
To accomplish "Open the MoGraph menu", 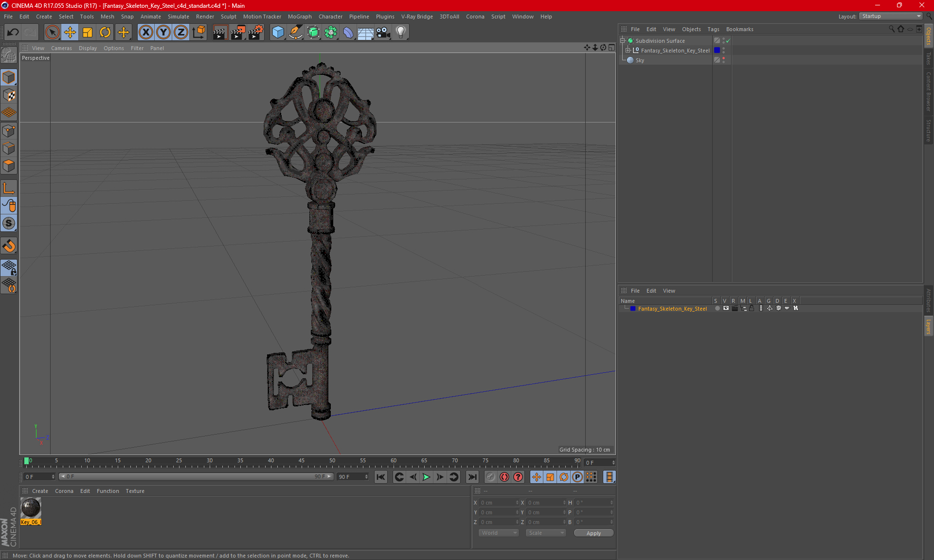I will click(x=300, y=17).
